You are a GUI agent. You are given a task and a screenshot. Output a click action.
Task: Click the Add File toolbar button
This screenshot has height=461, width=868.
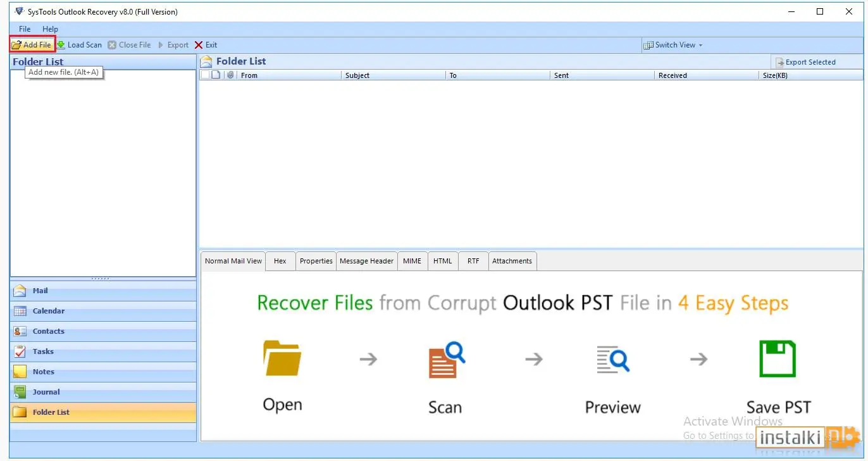[x=32, y=45]
